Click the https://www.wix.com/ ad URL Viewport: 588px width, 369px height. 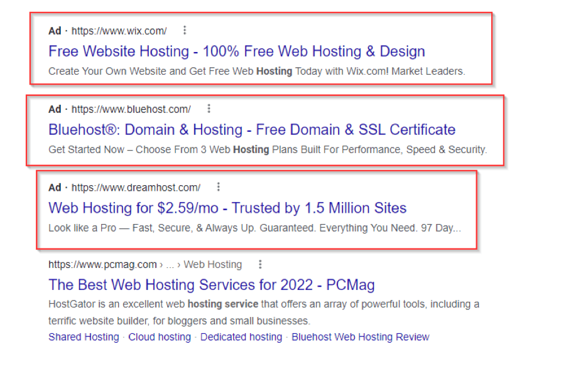[x=119, y=31]
